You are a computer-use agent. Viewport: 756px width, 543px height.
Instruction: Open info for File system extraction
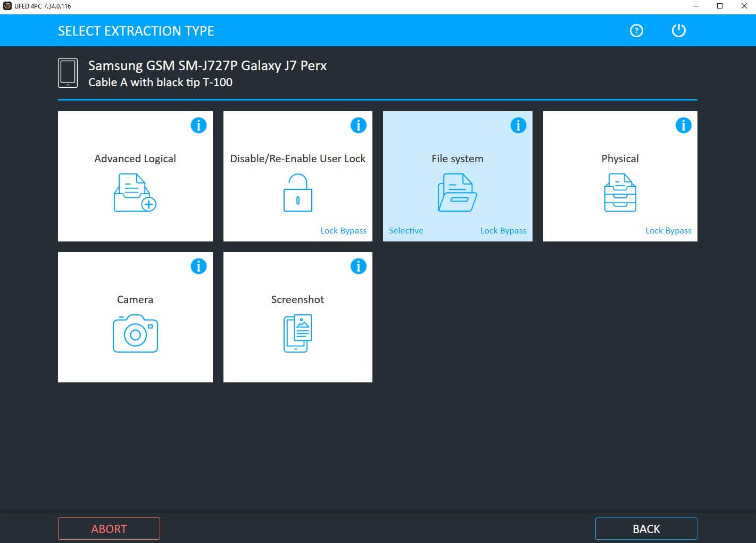point(518,125)
